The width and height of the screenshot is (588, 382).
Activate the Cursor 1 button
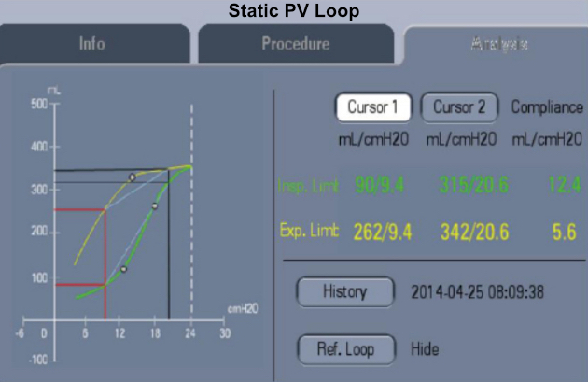click(x=373, y=107)
